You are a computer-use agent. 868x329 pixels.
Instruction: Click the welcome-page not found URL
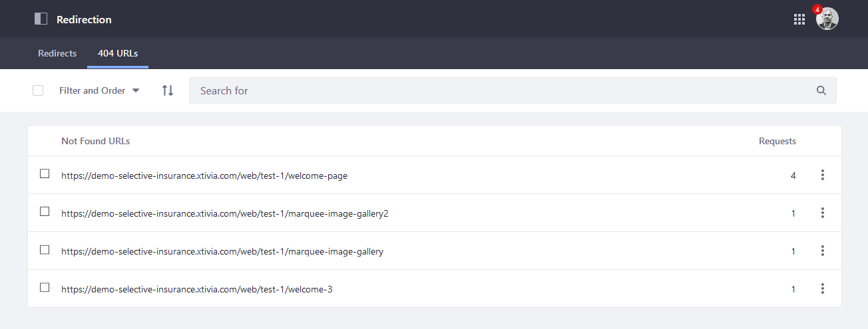(204, 176)
